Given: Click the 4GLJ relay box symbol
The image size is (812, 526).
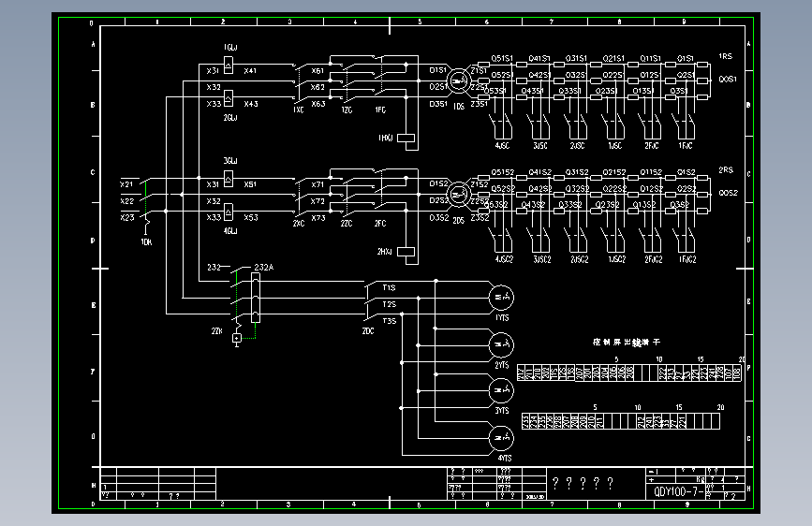Looking at the screenshot, I should tap(229, 212).
